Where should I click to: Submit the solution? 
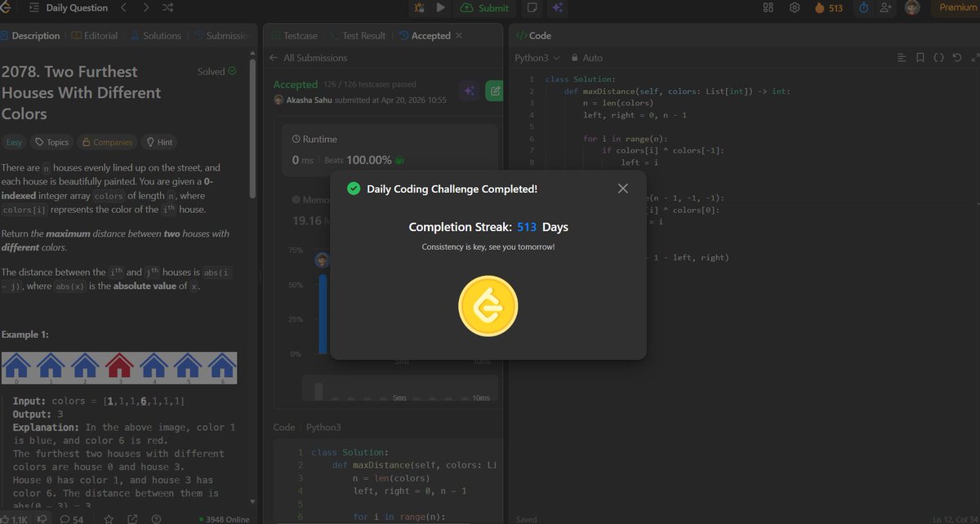(485, 7)
